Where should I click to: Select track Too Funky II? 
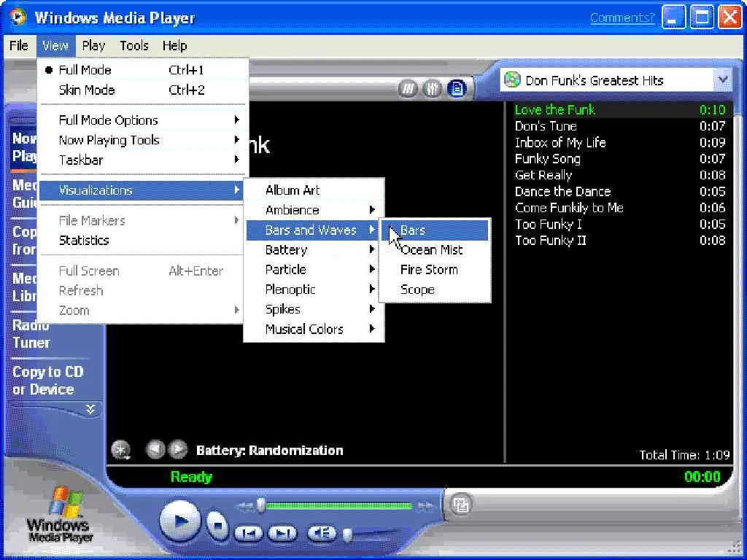tap(619, 240)
